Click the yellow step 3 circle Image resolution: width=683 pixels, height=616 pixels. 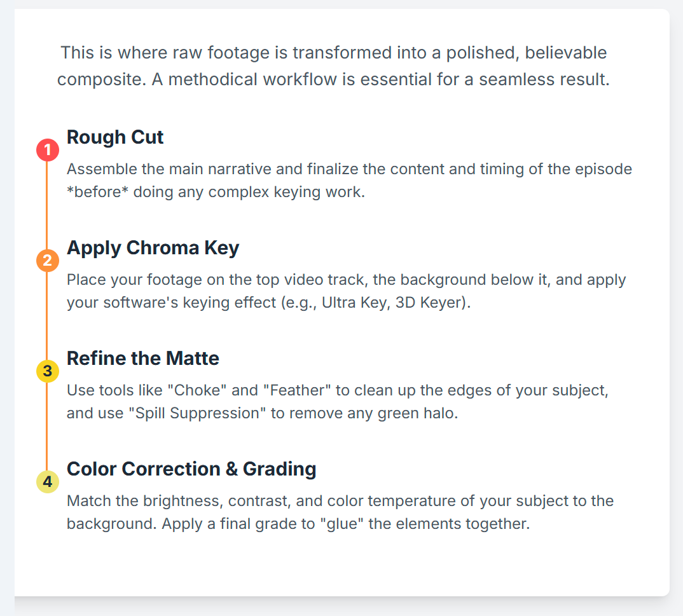[48, 371]
